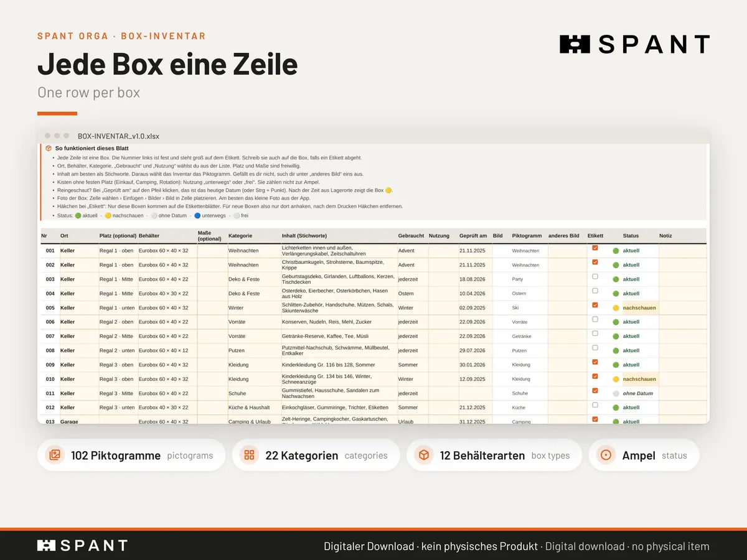Click the box icon beside "12 Behälterarten"

click(423, 455)
